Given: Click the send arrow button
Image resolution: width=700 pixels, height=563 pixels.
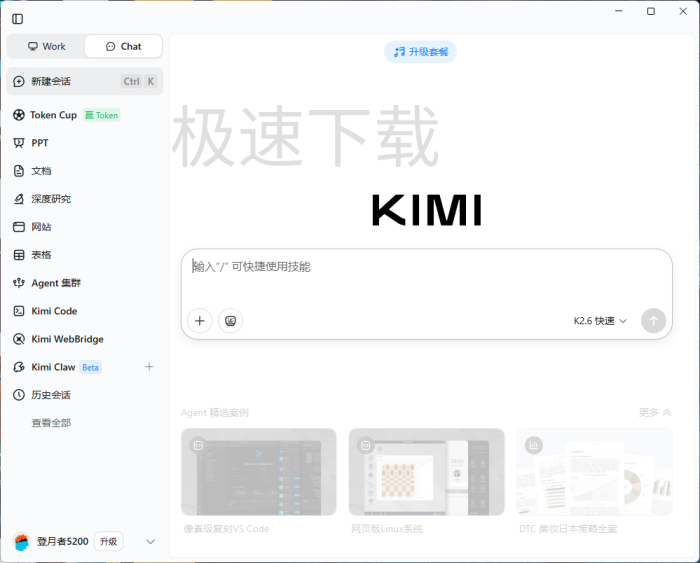Looking at the screenshot, I should [653, 321].
